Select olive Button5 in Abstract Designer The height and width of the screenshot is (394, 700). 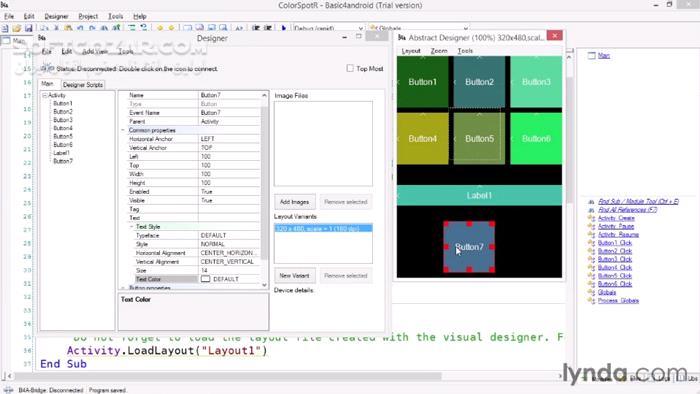479,138
